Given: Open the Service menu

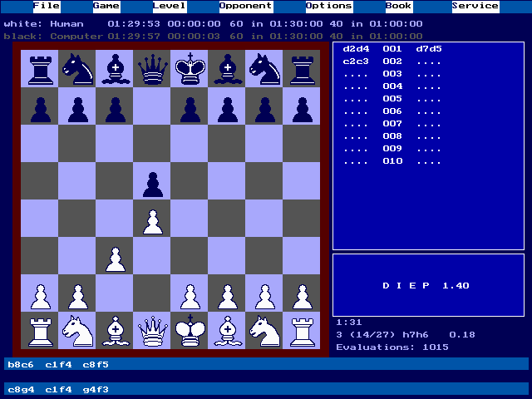Looking at the screenshot, I should [475, 7].
